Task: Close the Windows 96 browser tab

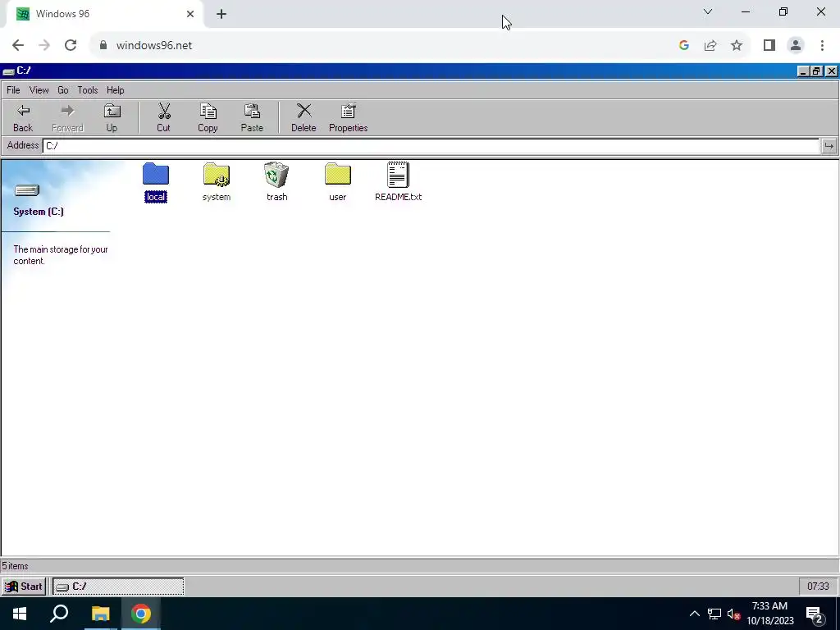Action: pyautogui.click(x=190, y=14)
